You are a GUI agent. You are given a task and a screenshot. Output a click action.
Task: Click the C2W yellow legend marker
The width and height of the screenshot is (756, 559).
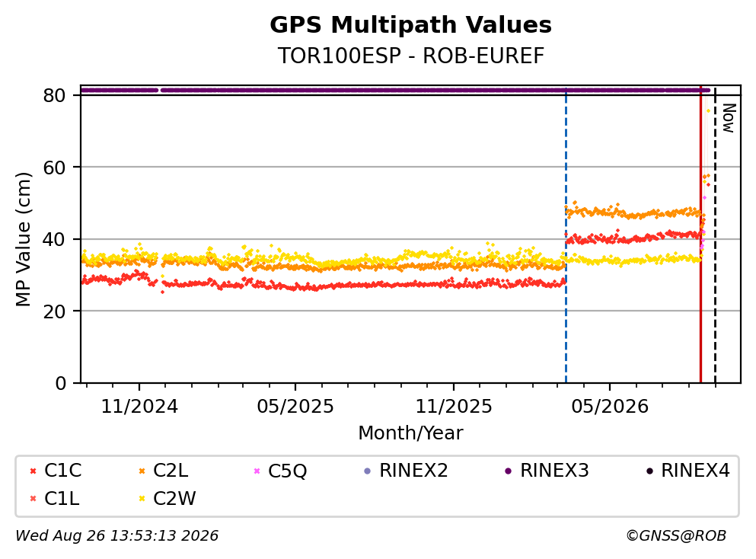pos(142,499)
